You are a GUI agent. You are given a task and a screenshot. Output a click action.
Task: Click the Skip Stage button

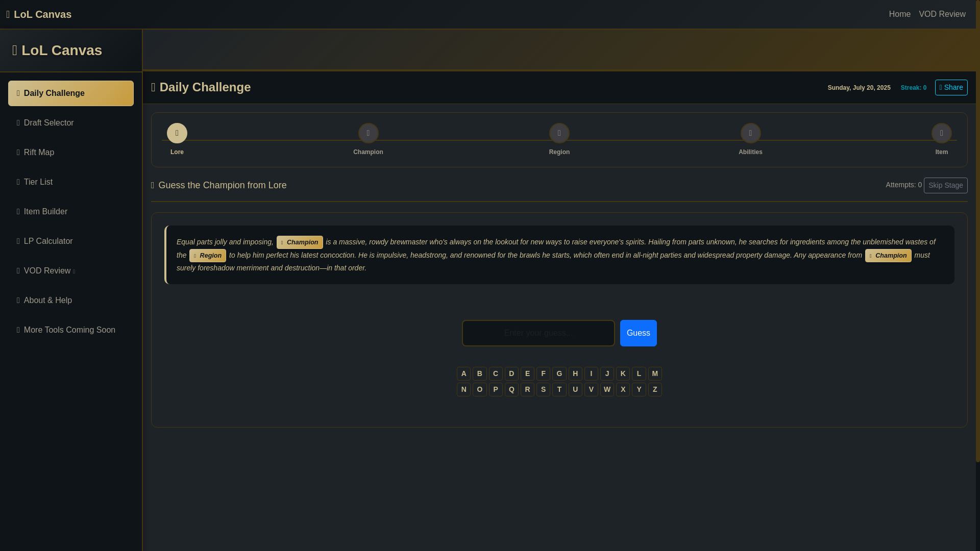click(945, 185)
